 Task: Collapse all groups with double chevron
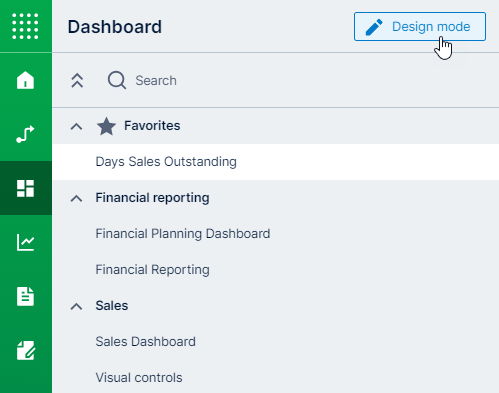77,80
